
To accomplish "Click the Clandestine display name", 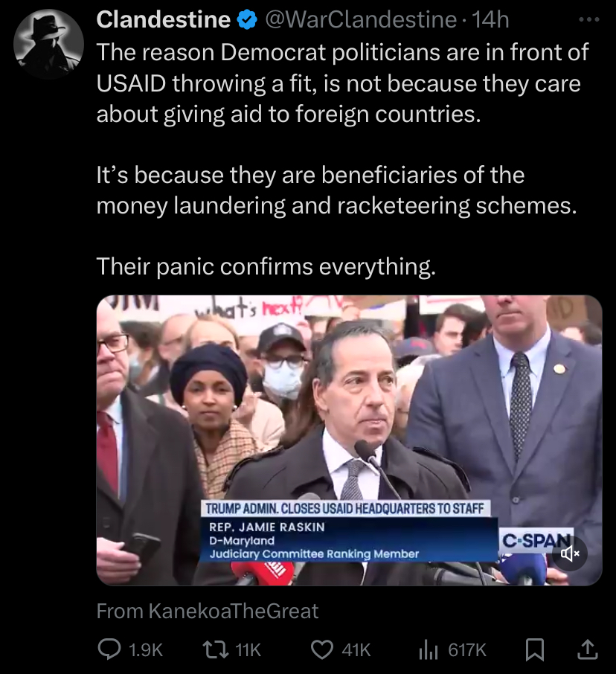I will [x=164, y=19].
